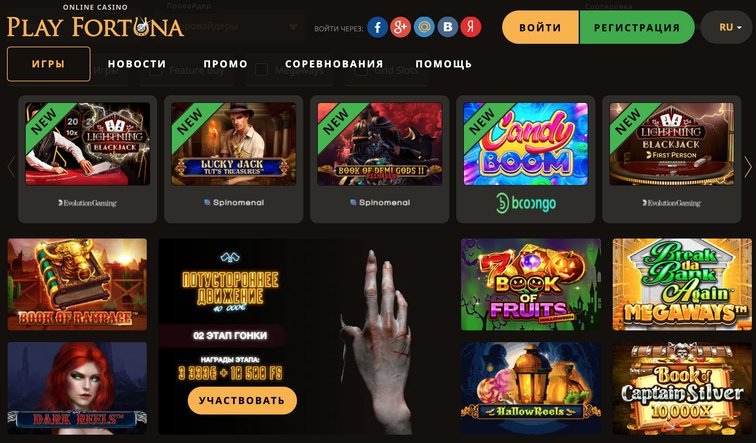Sign in with the Facebook icon
Screen dimensions: 756x443
(378, 27)
